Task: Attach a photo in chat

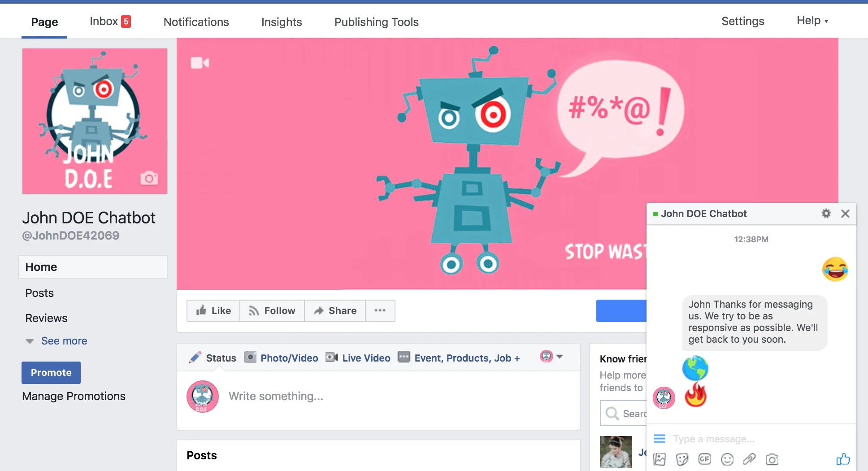Action: coord(660,459)
